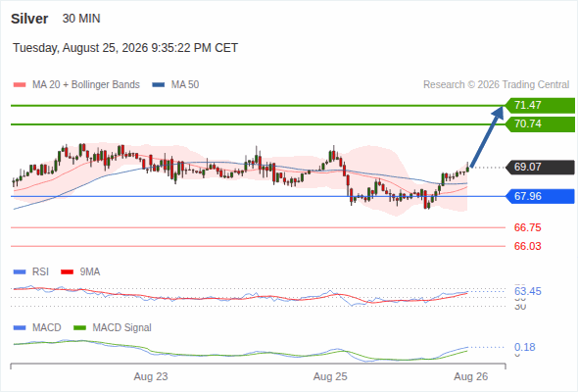Click the 71.47 green resistance label
The image size is (578, 392).
(540, 106)
